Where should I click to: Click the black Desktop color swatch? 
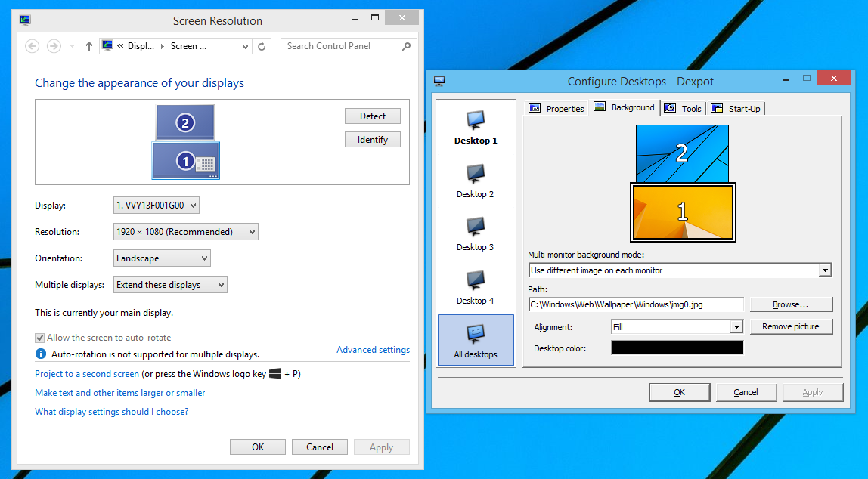tap(677, 348)
